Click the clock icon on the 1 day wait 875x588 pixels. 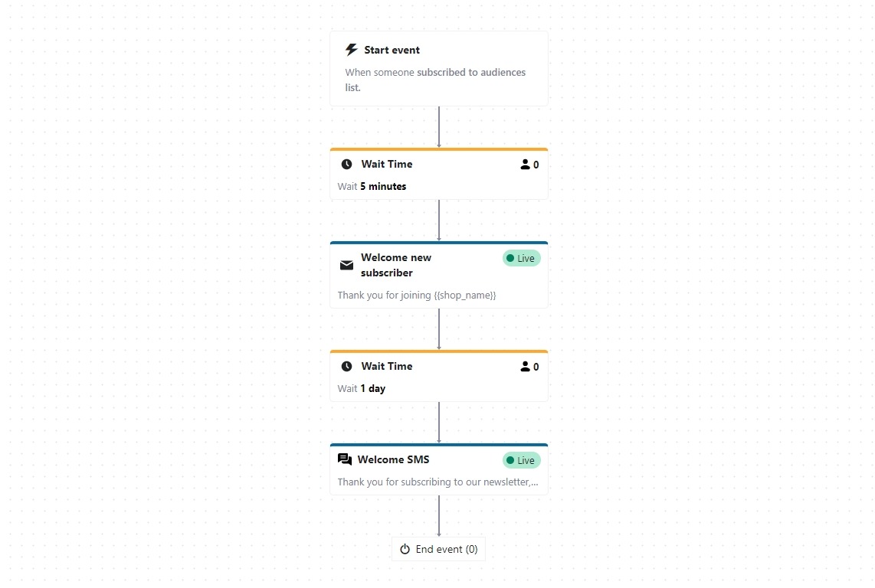(346, 366)
